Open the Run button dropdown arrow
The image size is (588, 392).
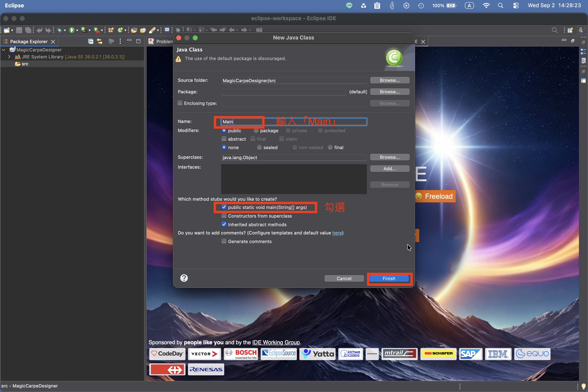[77, 30]
